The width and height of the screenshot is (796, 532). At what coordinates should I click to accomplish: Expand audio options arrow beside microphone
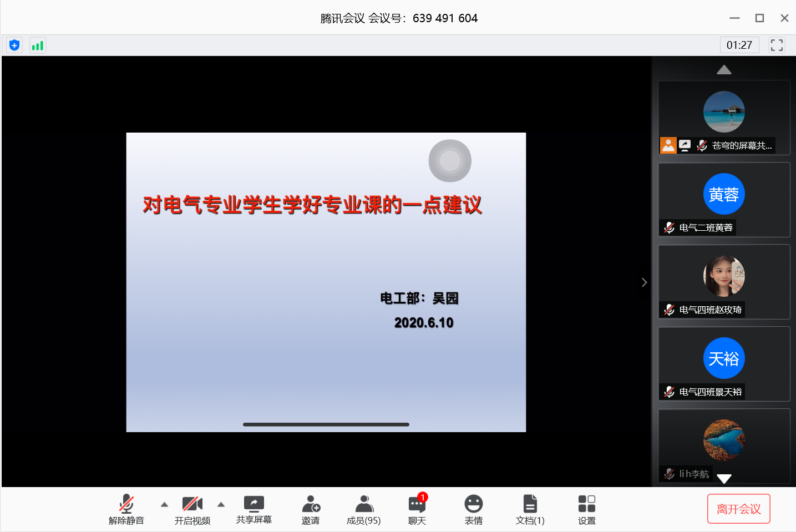164,504
